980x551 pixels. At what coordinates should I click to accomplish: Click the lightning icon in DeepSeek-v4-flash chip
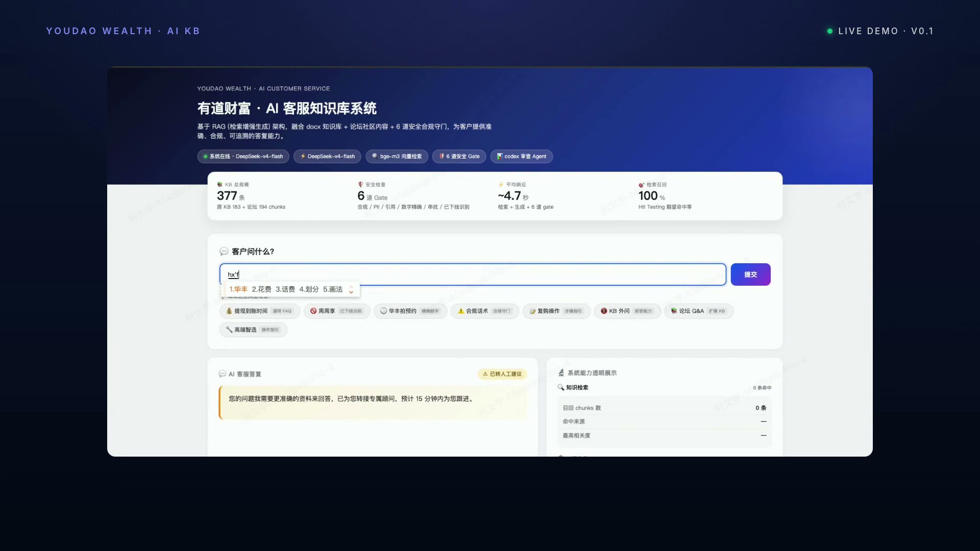click(x=303, y=157)
